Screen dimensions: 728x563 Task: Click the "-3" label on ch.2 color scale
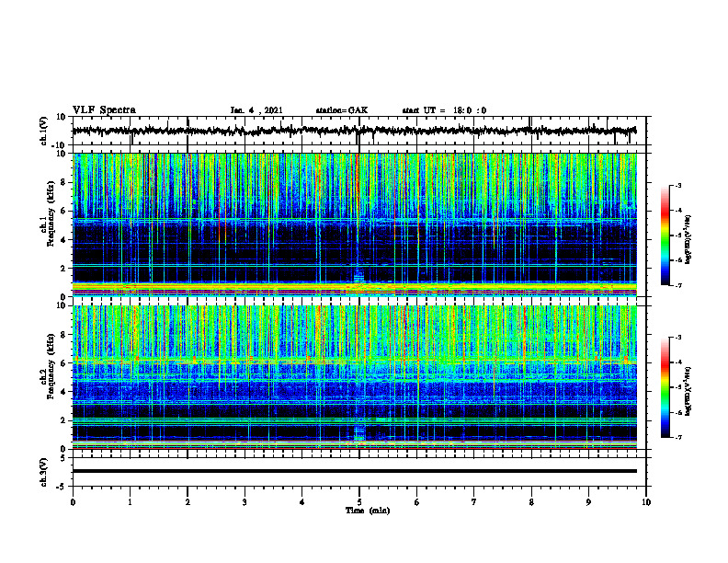(678, 338)
